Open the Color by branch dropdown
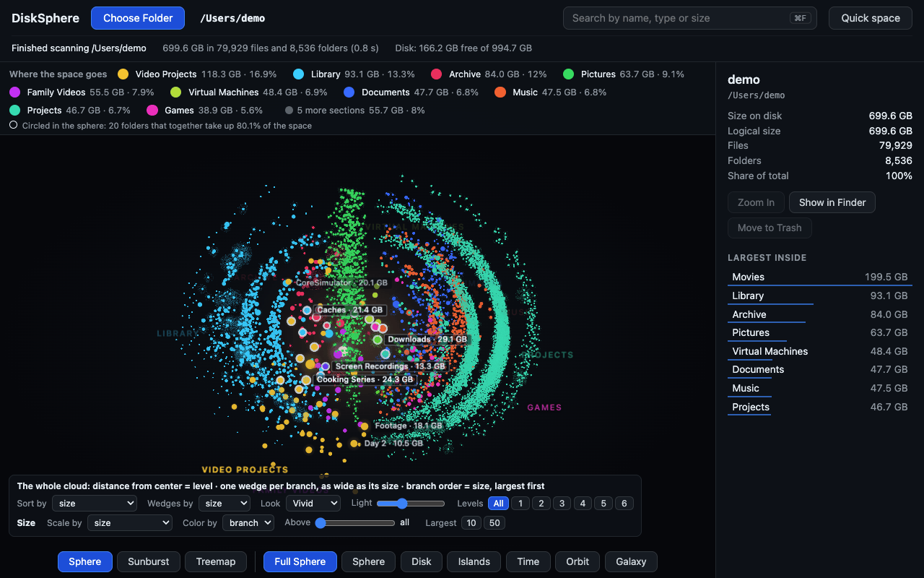 [248, 522]
